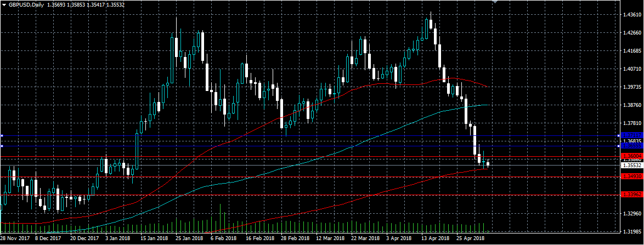Click the 8 Dec 2017 date label
The width and height of the screenshot is (644, 245).
(48, 238)
